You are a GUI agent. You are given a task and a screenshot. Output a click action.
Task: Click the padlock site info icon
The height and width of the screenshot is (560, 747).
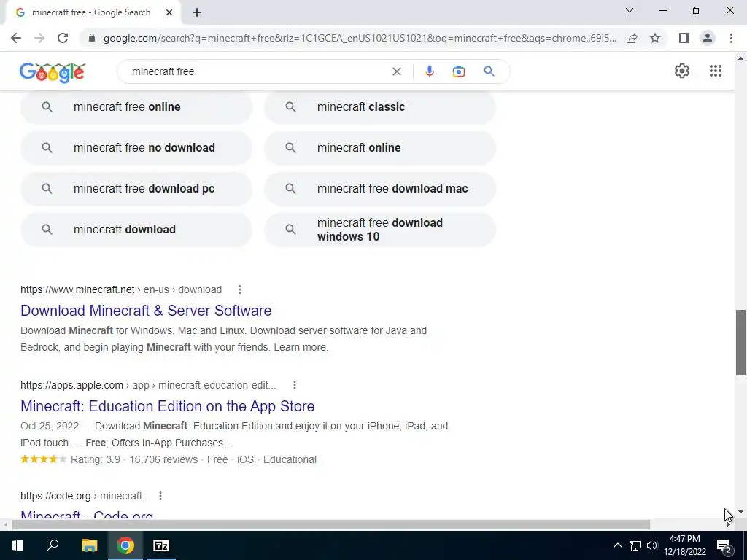(x=92, y=38)
